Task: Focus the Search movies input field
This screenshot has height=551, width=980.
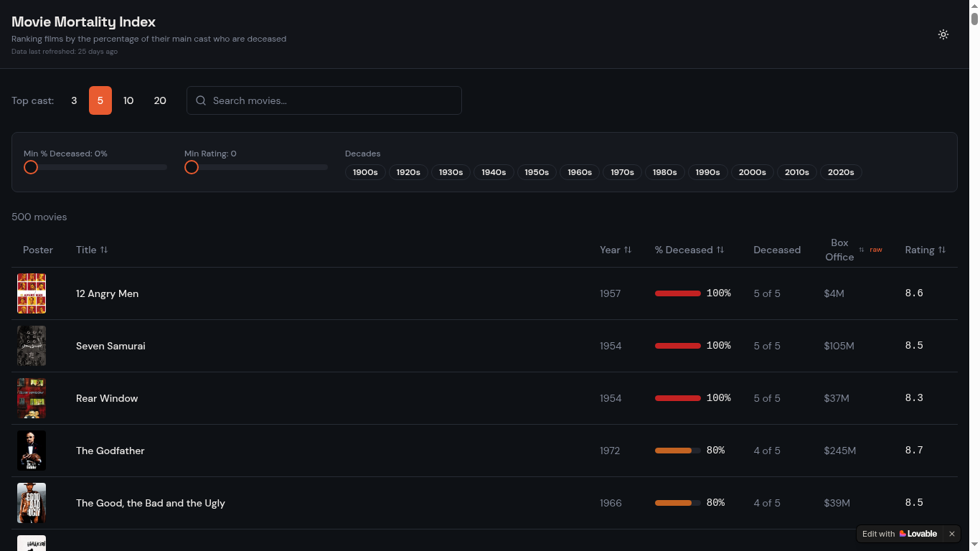Action: coord(324,100)
